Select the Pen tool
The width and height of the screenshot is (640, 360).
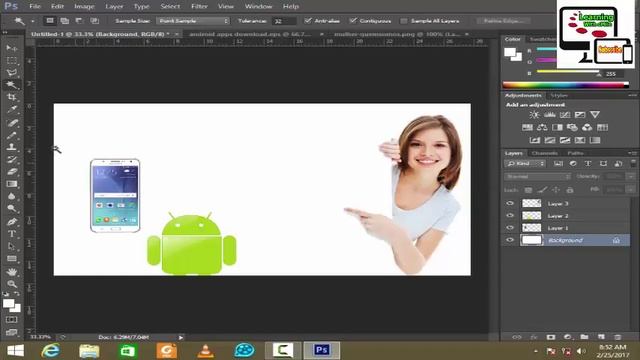coord(11,222)
